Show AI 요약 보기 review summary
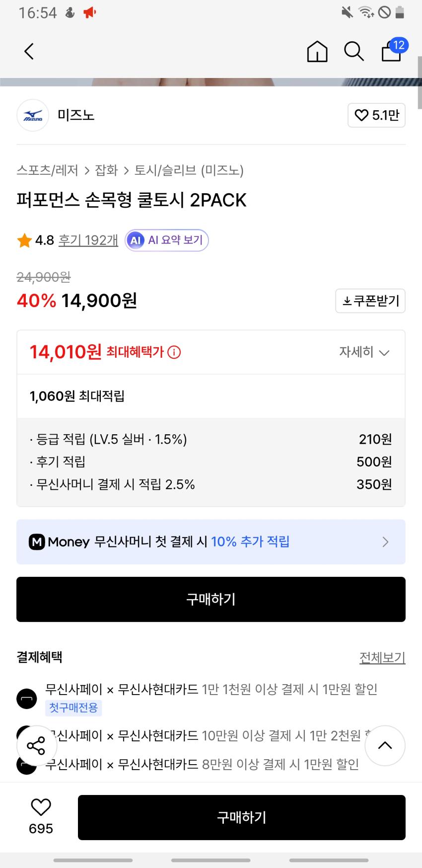This screenshot has width=422, height=868. pyautogui.click(x=166, y=240)
